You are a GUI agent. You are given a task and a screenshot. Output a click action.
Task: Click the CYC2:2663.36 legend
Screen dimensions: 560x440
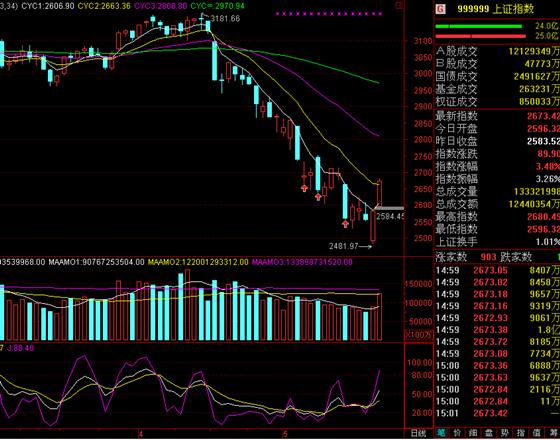point(104,6)
